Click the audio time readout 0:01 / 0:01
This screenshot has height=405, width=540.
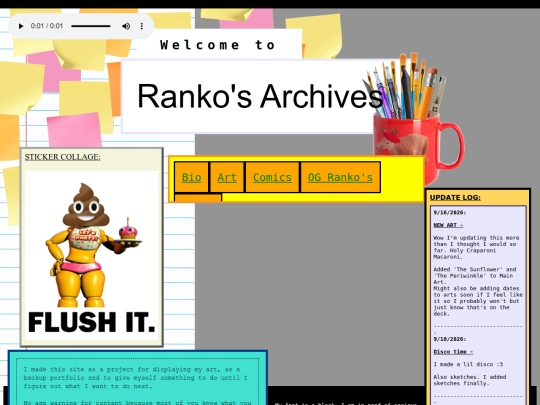click(47, 26)
